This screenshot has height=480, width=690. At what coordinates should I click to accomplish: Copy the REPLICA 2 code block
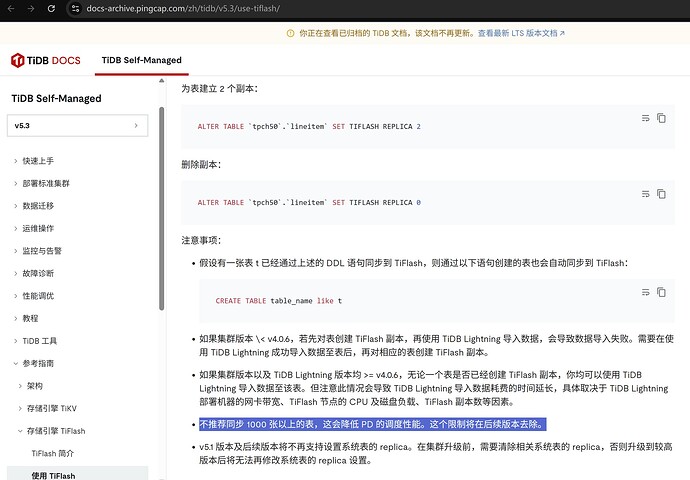[661, 118]
